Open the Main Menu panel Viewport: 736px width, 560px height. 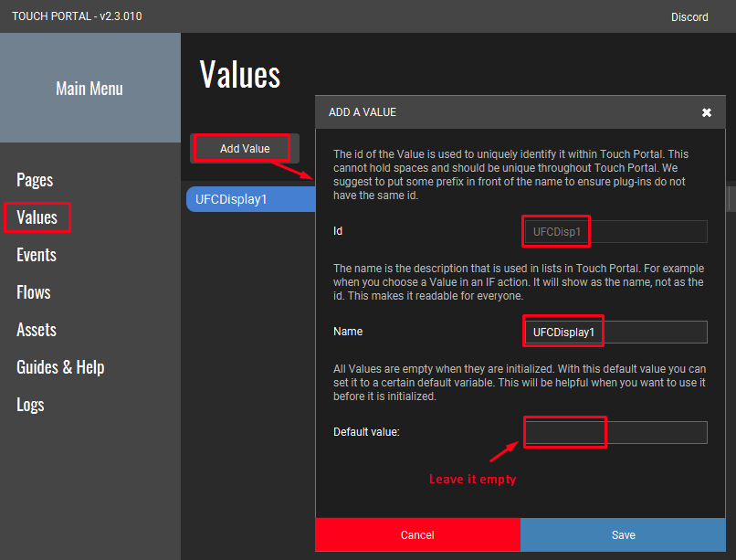89,88
